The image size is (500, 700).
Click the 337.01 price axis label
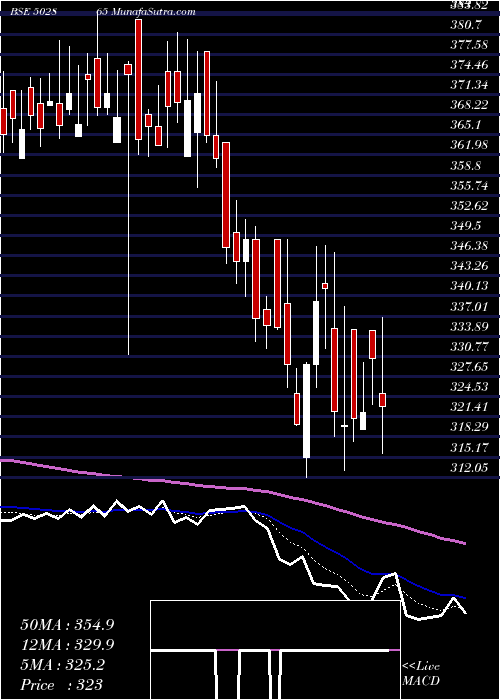[469, 306]
